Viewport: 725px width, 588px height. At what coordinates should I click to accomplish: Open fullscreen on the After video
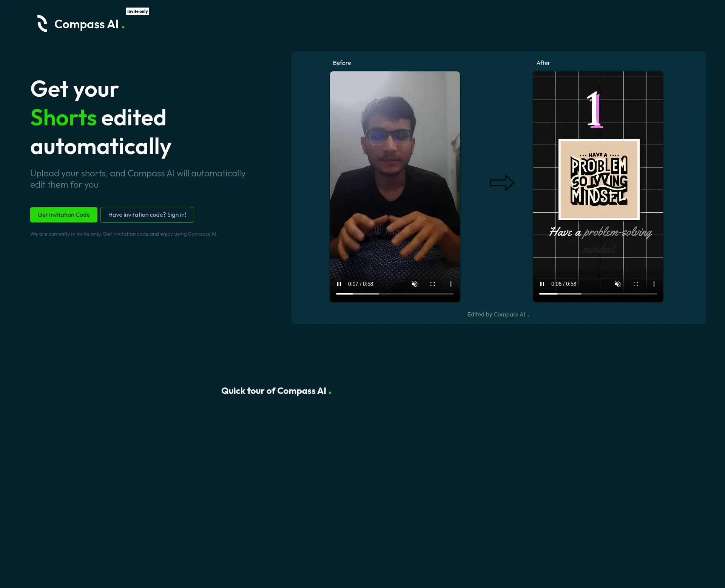click(636, 284)
